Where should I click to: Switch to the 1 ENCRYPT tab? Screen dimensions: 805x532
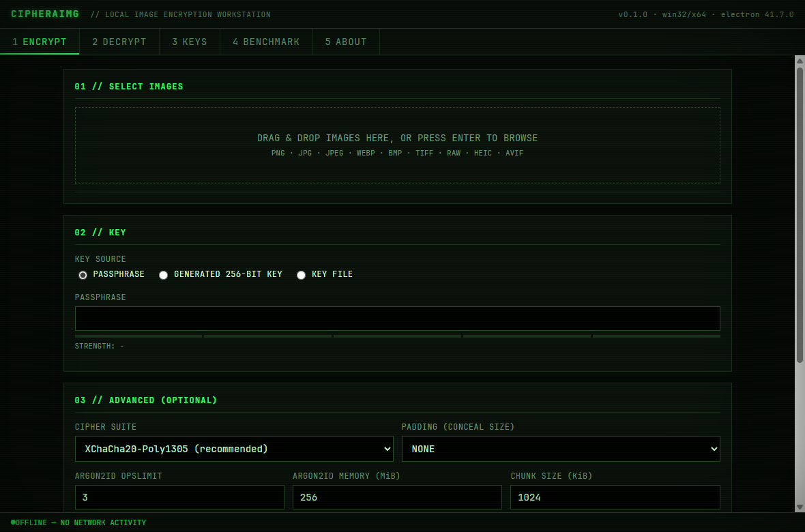[x=40, y=42]
